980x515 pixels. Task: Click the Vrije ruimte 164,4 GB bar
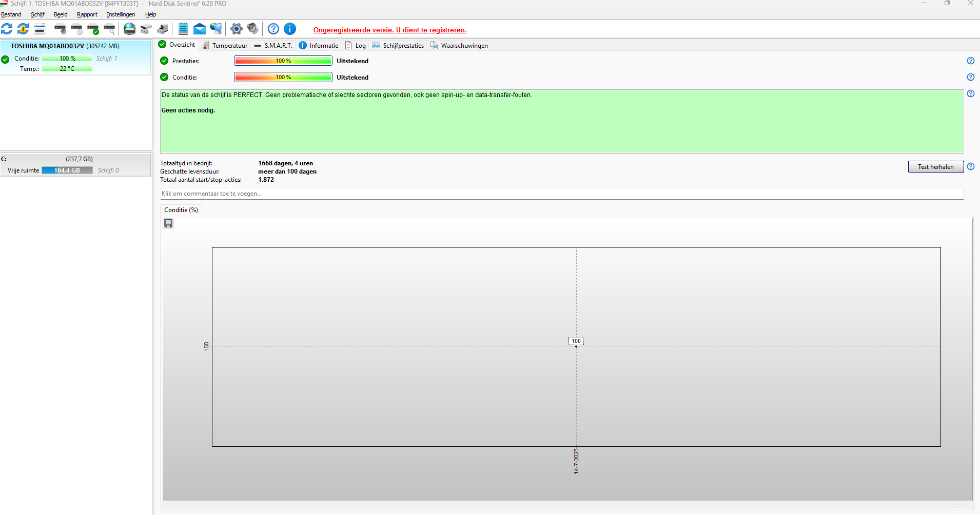pos(67,170)
